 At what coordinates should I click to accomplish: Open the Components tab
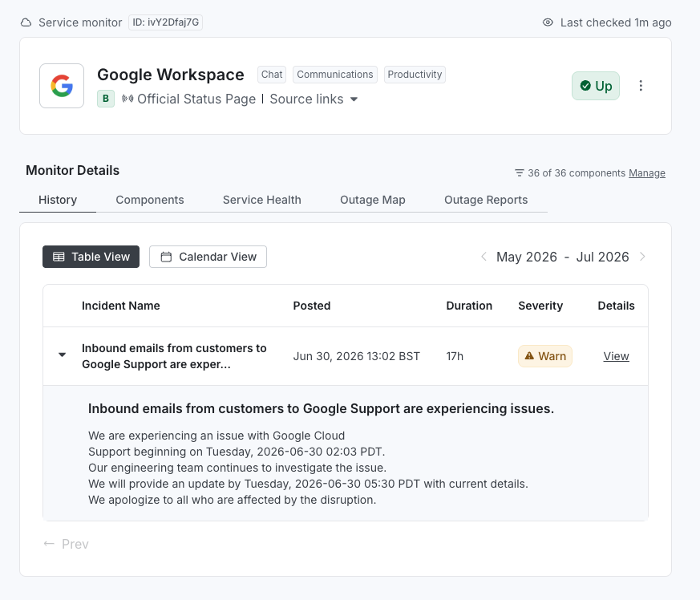coord(150,200)
